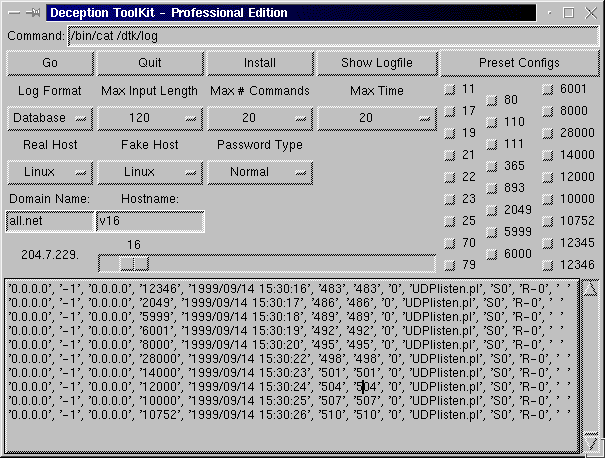Open the Fake Host Linux dropdown
Viewport: 605px width, 458px height.
(x=150, y=172)
